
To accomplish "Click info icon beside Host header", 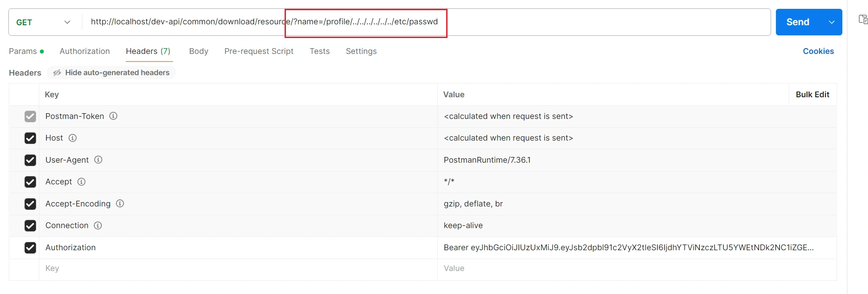I will (x=73, y=138).
